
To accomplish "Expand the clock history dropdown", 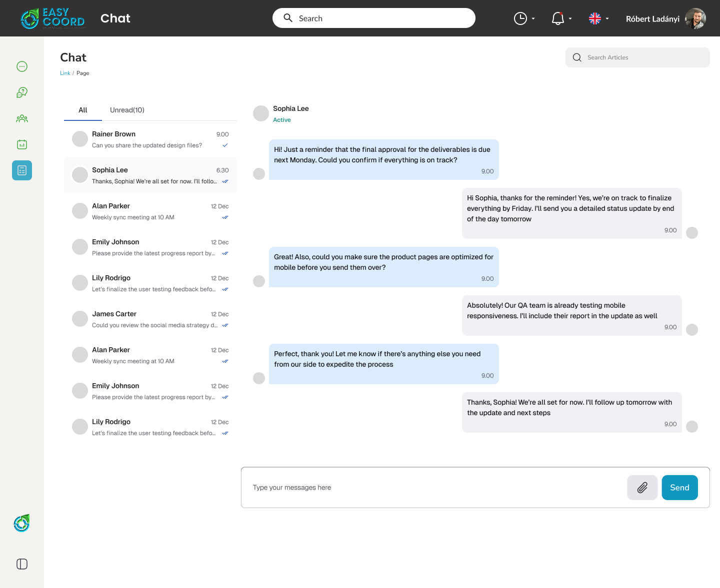I will pyautogui.click(x=524, y=18).
